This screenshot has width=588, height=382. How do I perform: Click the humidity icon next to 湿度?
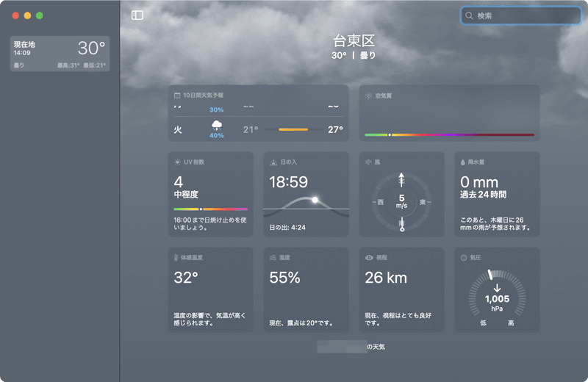coord(273,258)
